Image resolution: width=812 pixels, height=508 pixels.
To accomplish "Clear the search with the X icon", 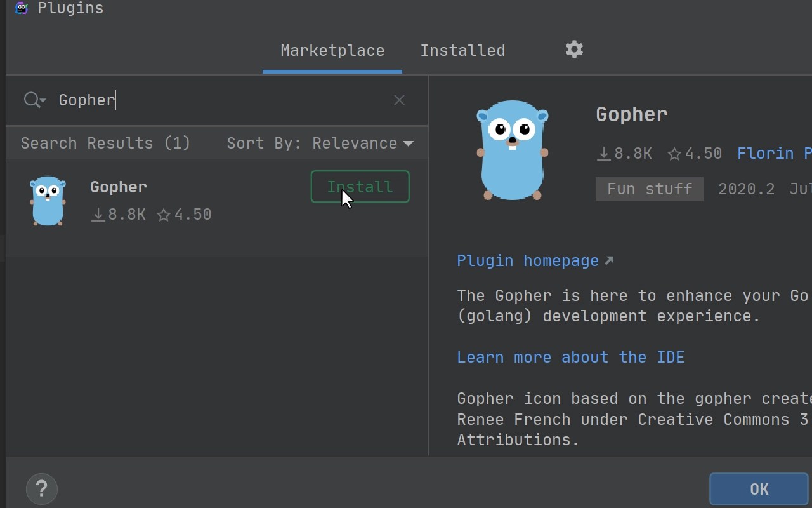I will pyautogui.click(x=399, y=100).
